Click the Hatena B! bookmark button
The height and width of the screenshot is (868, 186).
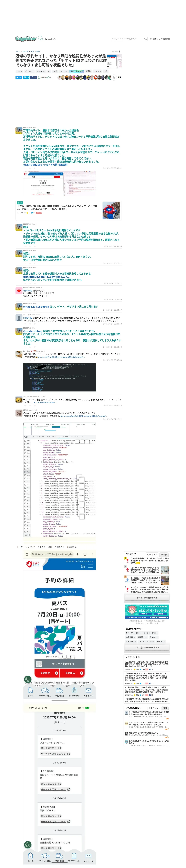pyautogui.click(x=26, y=78)
